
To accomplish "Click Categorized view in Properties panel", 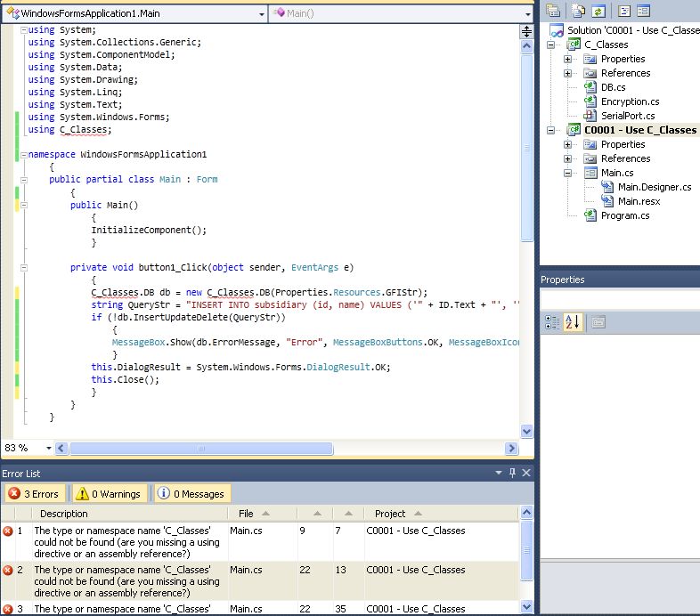I will click(552, 322).
